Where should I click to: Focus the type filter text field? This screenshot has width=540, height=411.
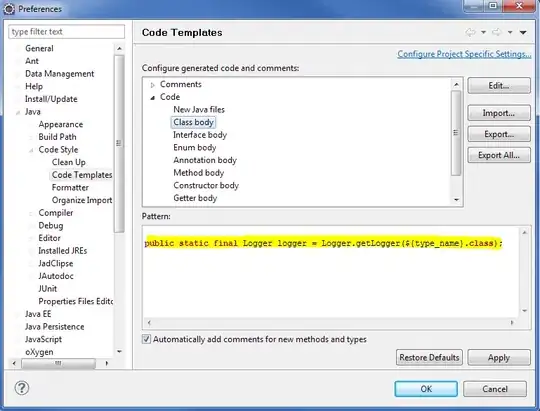tap(66, 32)
